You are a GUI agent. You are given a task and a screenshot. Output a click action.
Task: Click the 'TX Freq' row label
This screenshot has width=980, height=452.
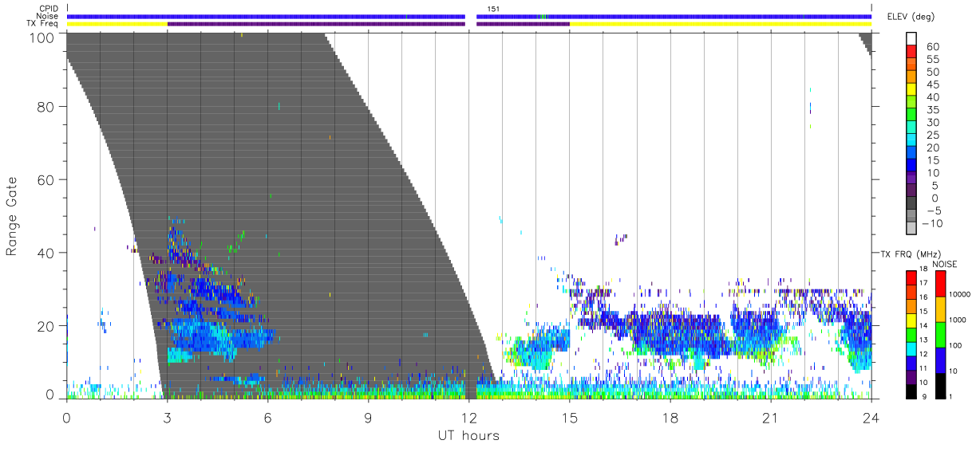[x=43, y=24]
